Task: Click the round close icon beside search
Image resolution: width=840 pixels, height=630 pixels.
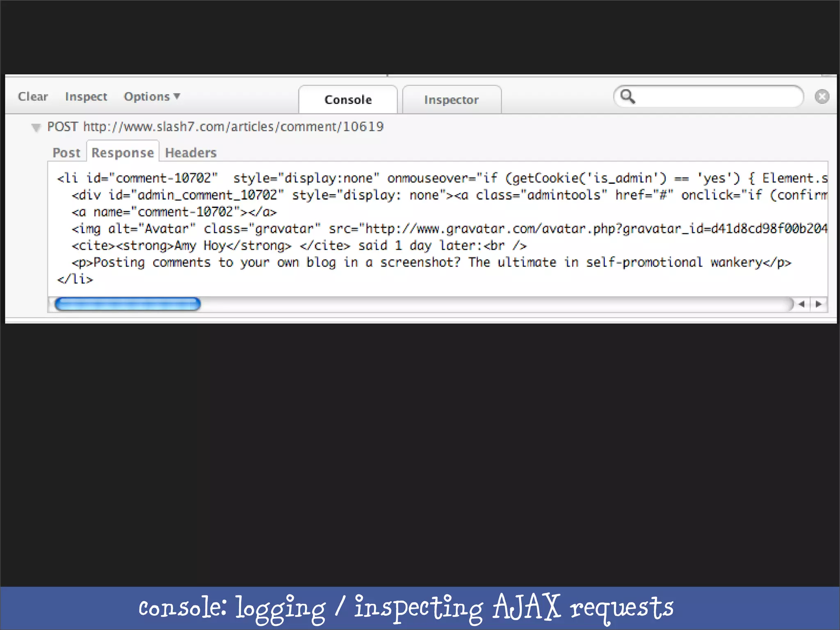Action: (822, 97)
